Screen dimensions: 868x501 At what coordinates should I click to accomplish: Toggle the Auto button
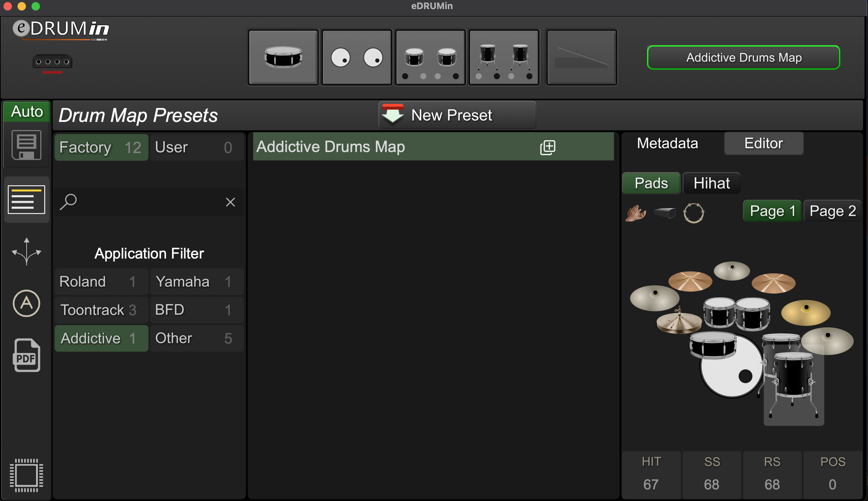tap(27, 111)
